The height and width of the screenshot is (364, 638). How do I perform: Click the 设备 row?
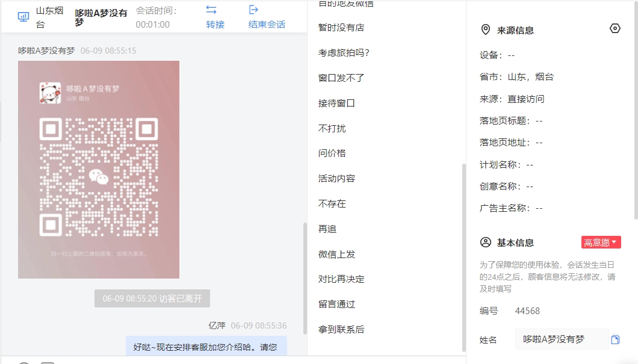click(x=497, y=55)
